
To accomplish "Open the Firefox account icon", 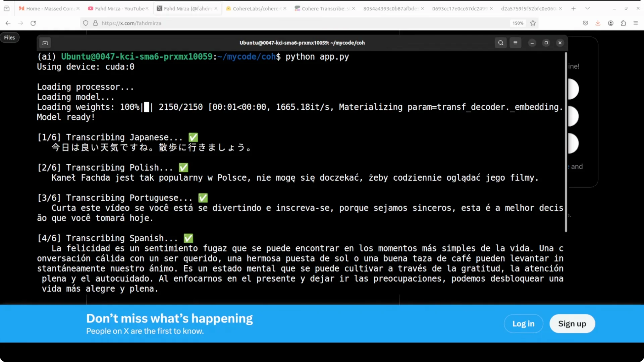I will 610,23.
